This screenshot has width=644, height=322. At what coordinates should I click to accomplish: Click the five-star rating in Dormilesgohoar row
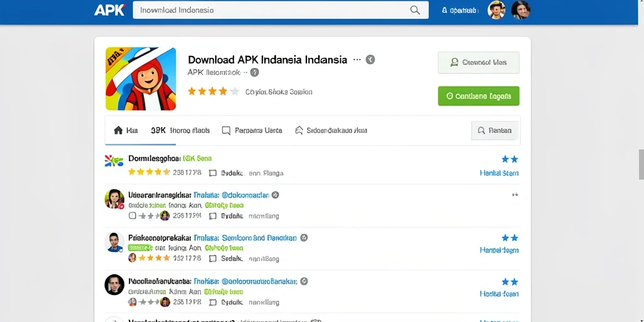(x=148, y=172)
